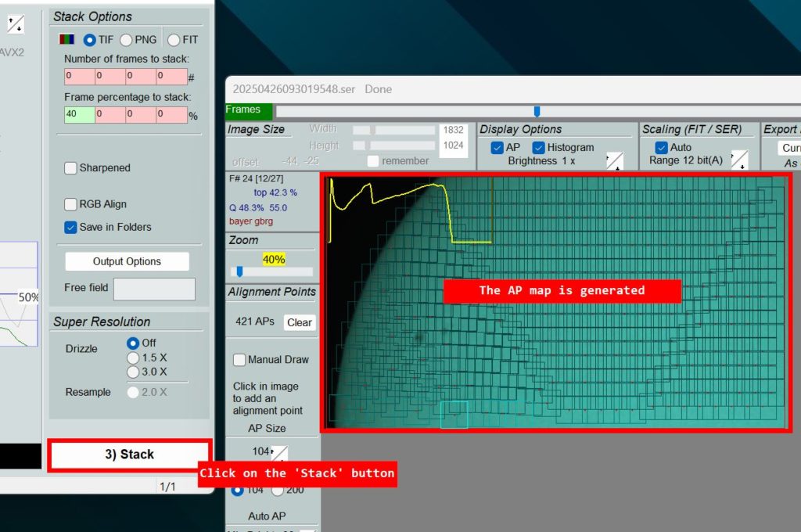Click first Number of frames field
Image resolution: width=801 pixels, height=532 pixels.
80,76
